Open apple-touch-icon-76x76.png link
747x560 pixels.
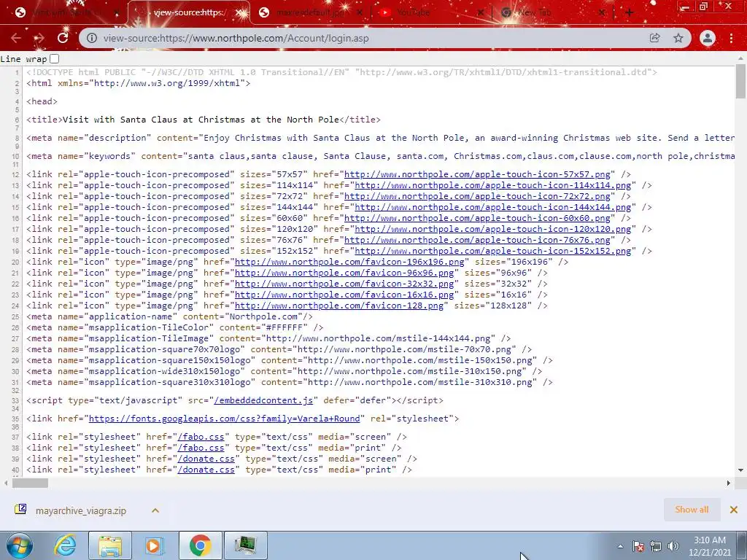[477, 240]
